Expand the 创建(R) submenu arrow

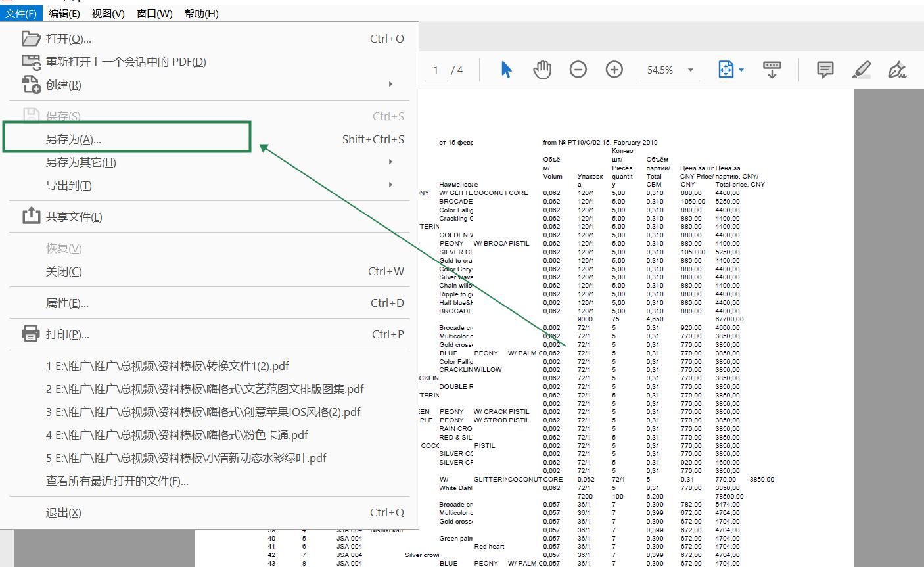(390, 84)
